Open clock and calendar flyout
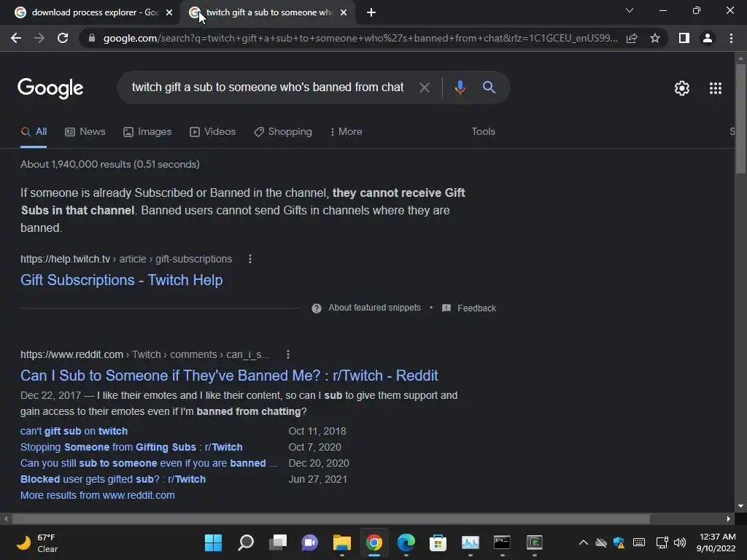Image resolution: width=747 pixels, height=560 pixels. pyautogui.click(x=716, y=542)
